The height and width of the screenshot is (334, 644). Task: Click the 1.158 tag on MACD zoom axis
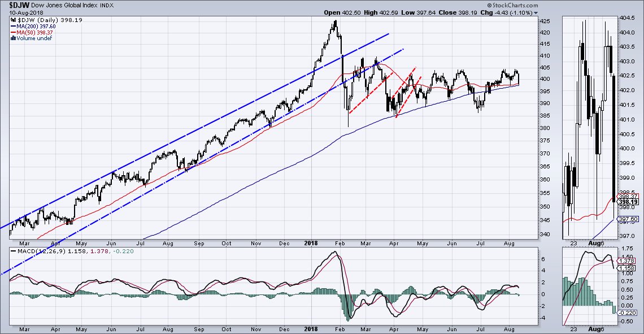point(626,268)
